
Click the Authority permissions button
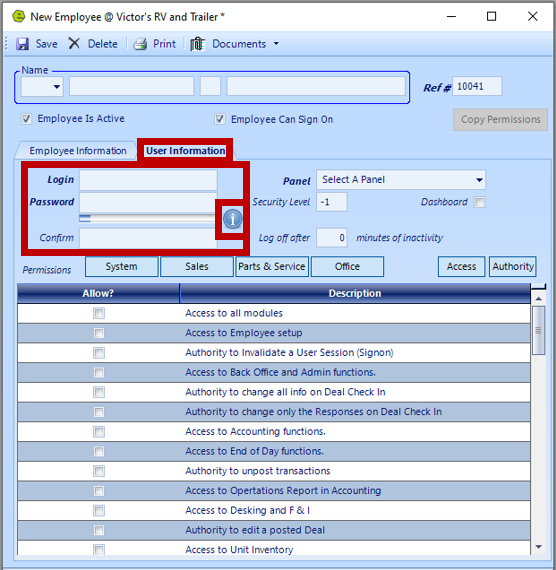click(x=513, y=266)
